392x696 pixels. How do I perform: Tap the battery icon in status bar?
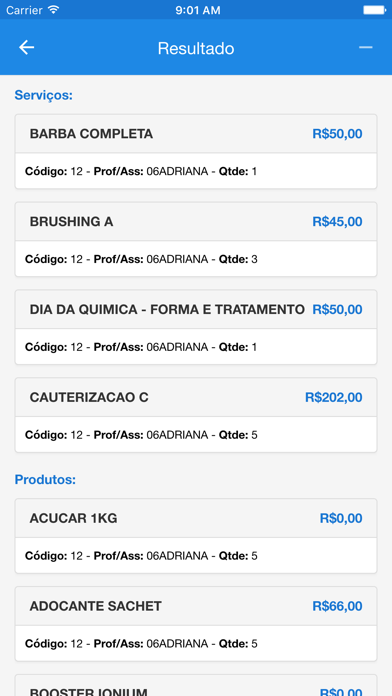374,10
